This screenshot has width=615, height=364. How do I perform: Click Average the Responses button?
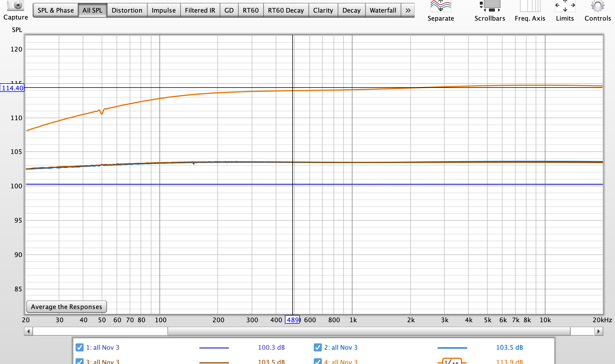click(66, 307)
